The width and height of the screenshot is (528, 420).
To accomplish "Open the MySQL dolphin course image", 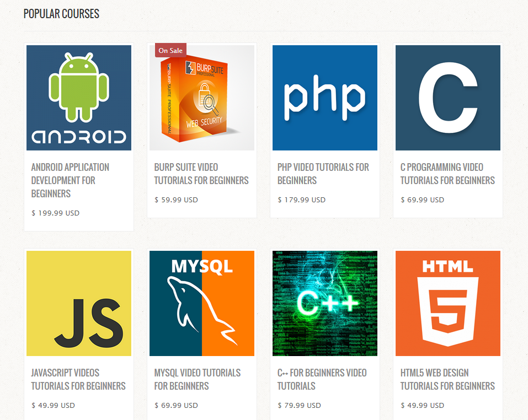I will [202, 303].
